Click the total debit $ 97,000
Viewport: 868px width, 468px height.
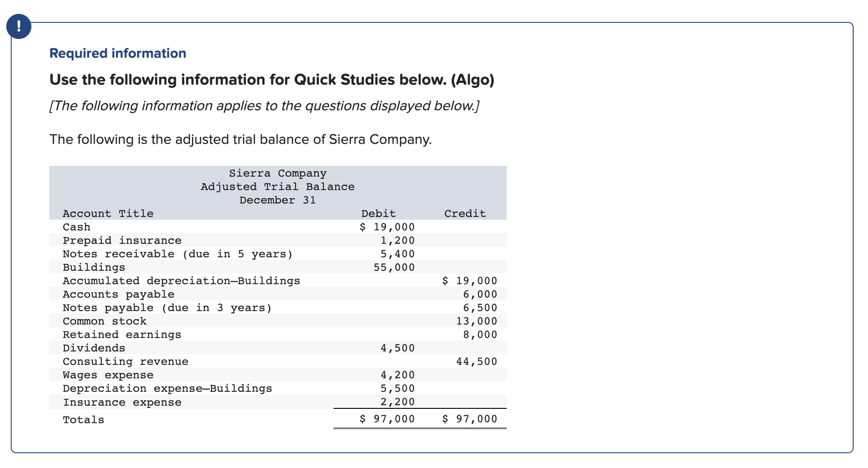coord(388,419)
